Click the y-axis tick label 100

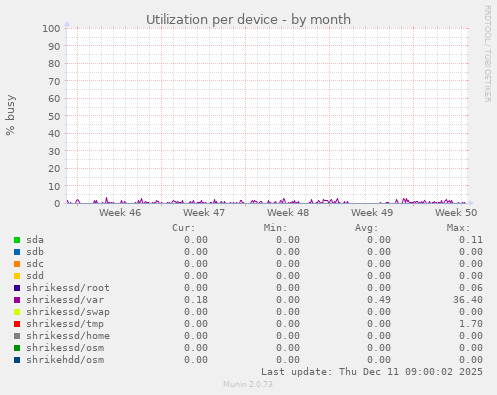[x=51, y=28]
